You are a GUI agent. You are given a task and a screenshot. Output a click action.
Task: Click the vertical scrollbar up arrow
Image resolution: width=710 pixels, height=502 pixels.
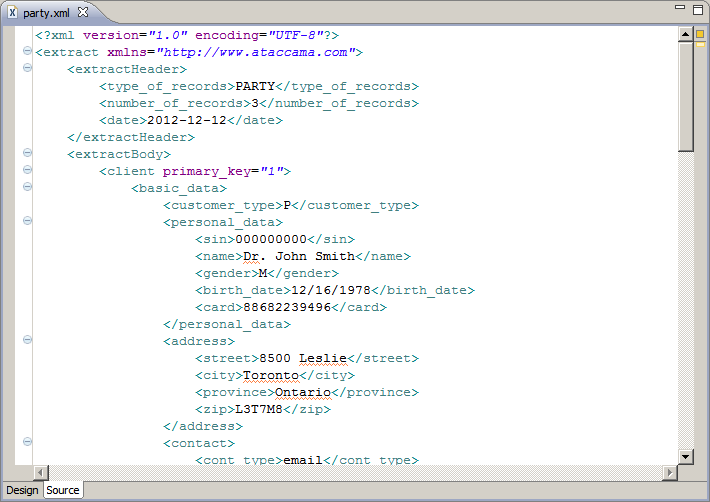coord(686,35)
